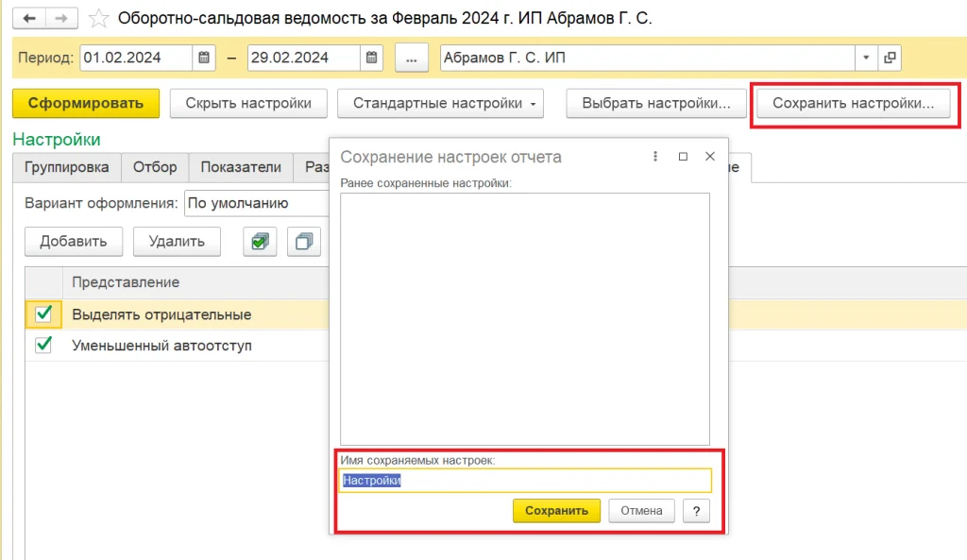The height and width of the screenshot is (560, 967).
Task: Add report to favorites with star icon
Action: coord(98,18)
